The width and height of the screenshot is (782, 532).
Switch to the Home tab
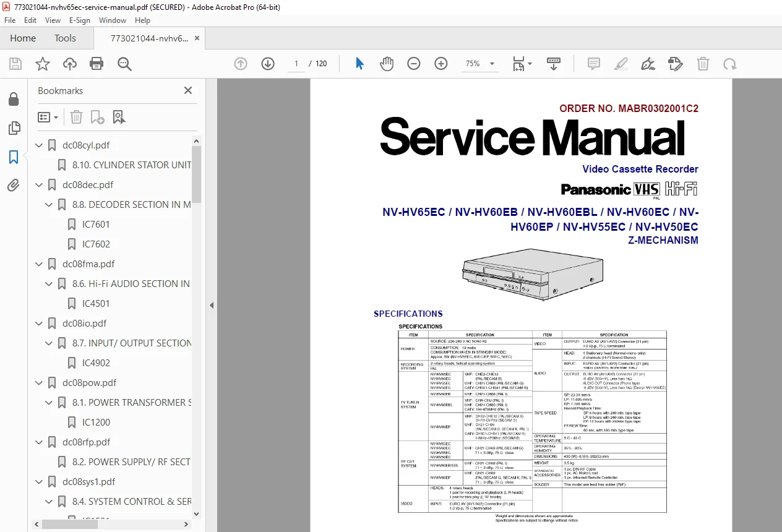[23, 38]
